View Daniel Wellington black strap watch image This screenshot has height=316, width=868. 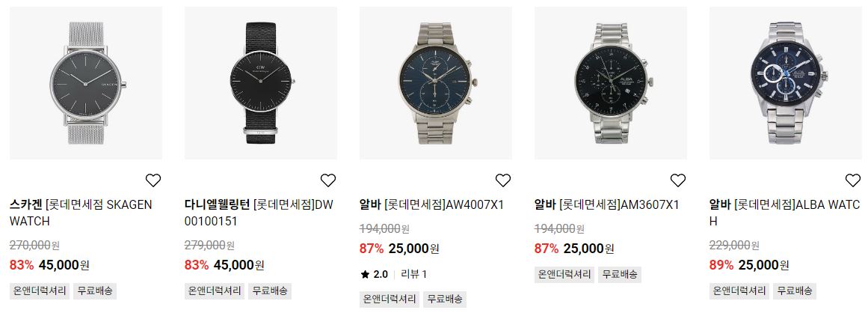tap(261, 83)
